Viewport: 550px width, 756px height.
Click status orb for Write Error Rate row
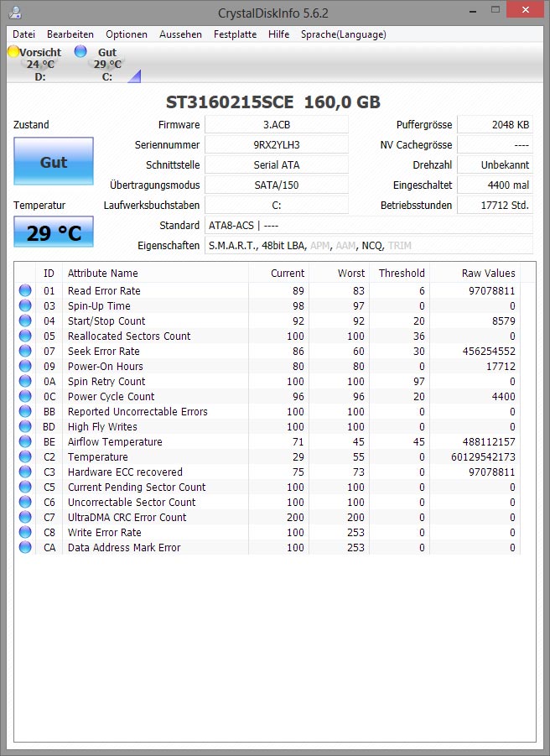[x=25, y=532]
